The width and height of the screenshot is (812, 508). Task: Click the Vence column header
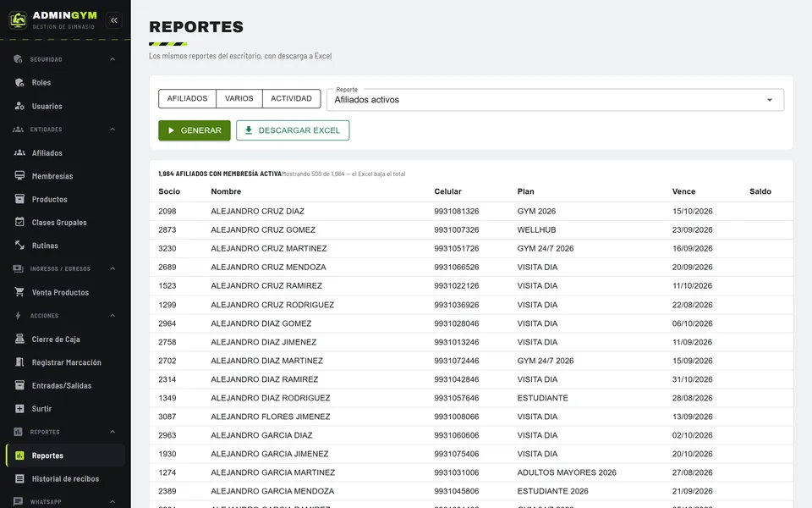tap(683, 191)
